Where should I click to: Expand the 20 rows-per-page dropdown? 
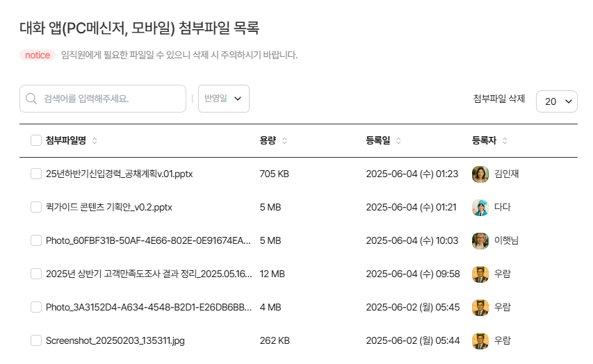coord(556,101)
